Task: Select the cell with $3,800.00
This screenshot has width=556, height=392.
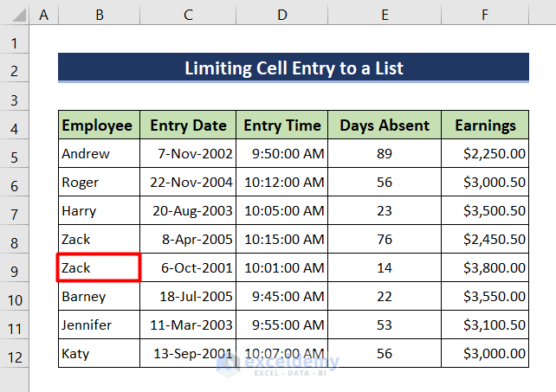Action: point(485,268)
